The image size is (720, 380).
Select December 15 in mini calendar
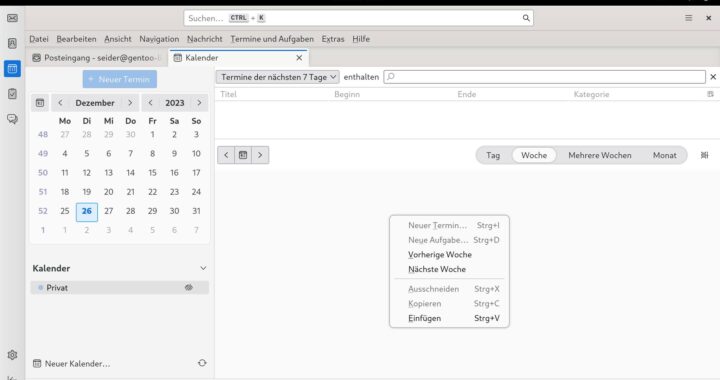(x=152, y=173)
